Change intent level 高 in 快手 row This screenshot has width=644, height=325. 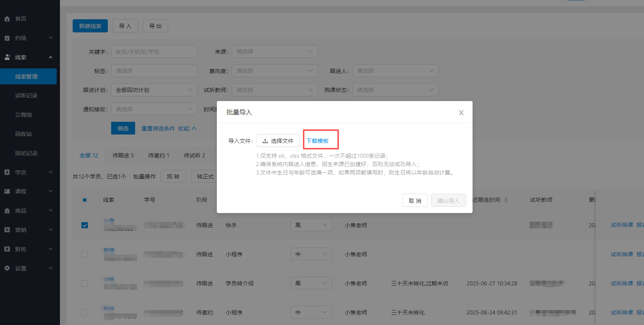(311, 225)
